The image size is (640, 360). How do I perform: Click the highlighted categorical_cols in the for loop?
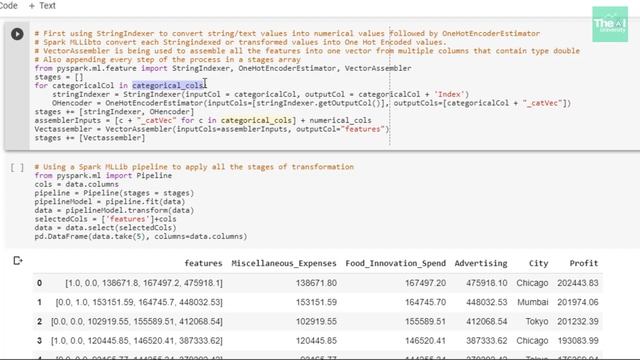(168, 85)
